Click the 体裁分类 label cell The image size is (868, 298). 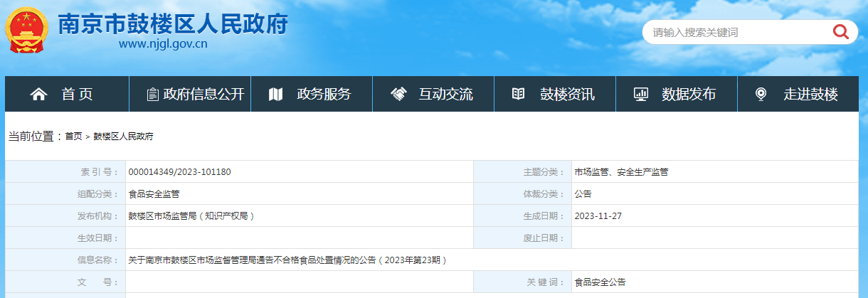click(x=522, y=194)
